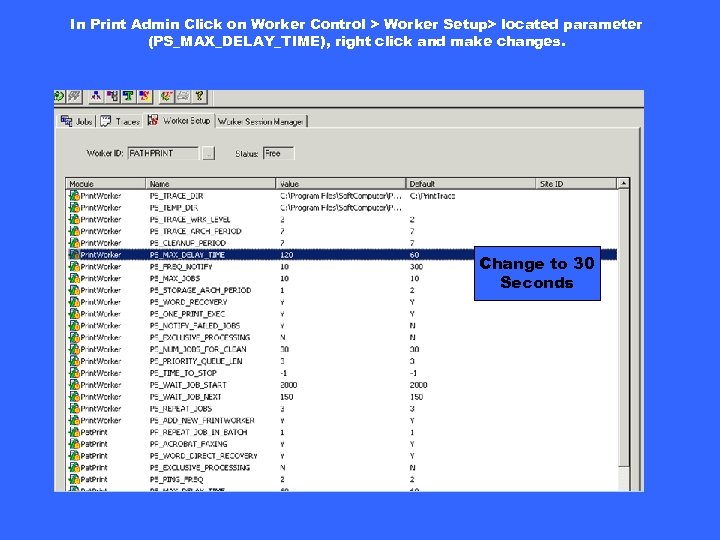Select the Worker Setup tab
The image size is (720, 540).
coord(179,120)
